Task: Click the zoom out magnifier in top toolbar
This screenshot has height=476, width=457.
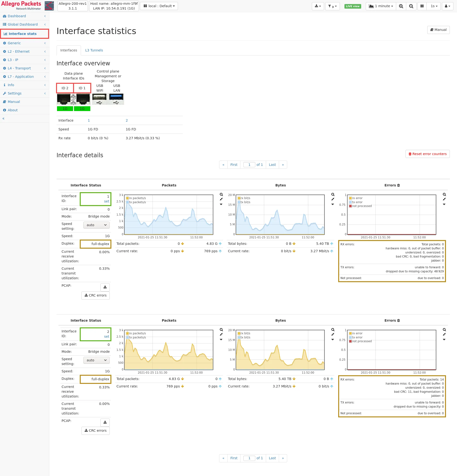Action: (411, 6)
